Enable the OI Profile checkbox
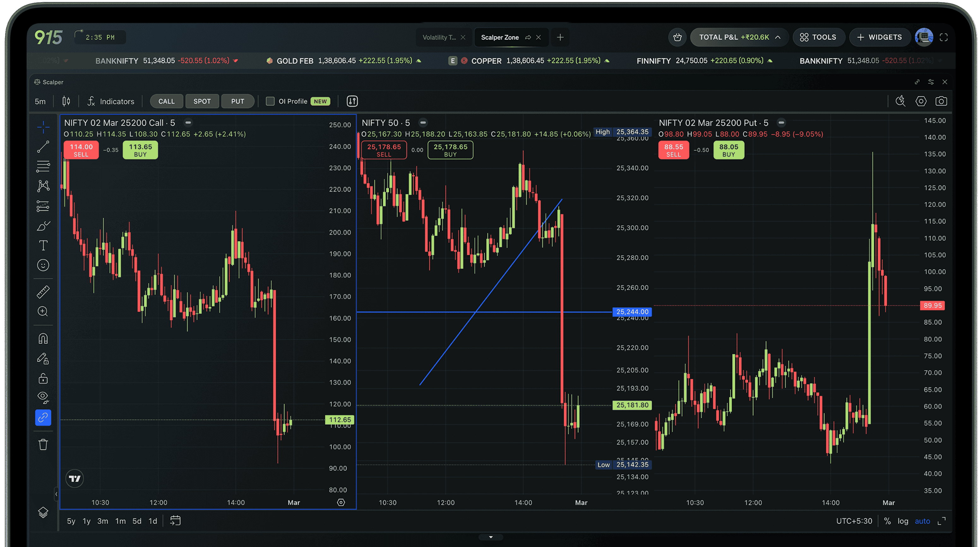Image resolution: width=980 pixels, height=547 pixels. (x=270, y=101)
